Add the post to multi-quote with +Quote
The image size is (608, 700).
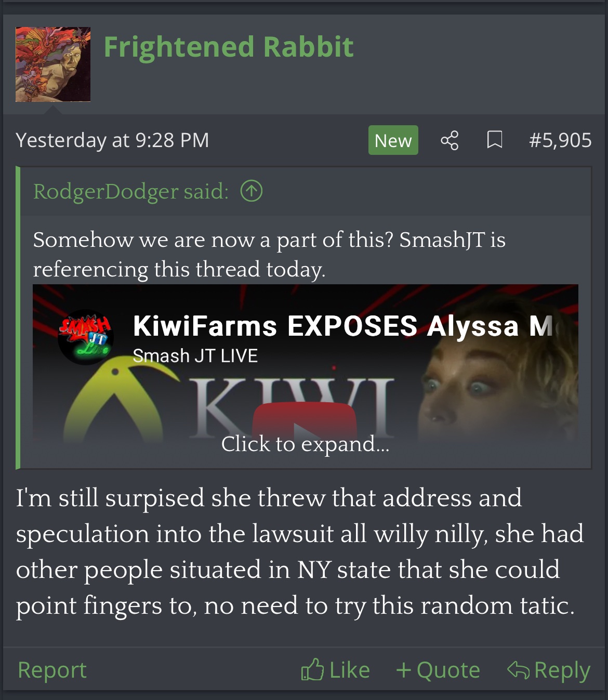click(x=438, y=670)
